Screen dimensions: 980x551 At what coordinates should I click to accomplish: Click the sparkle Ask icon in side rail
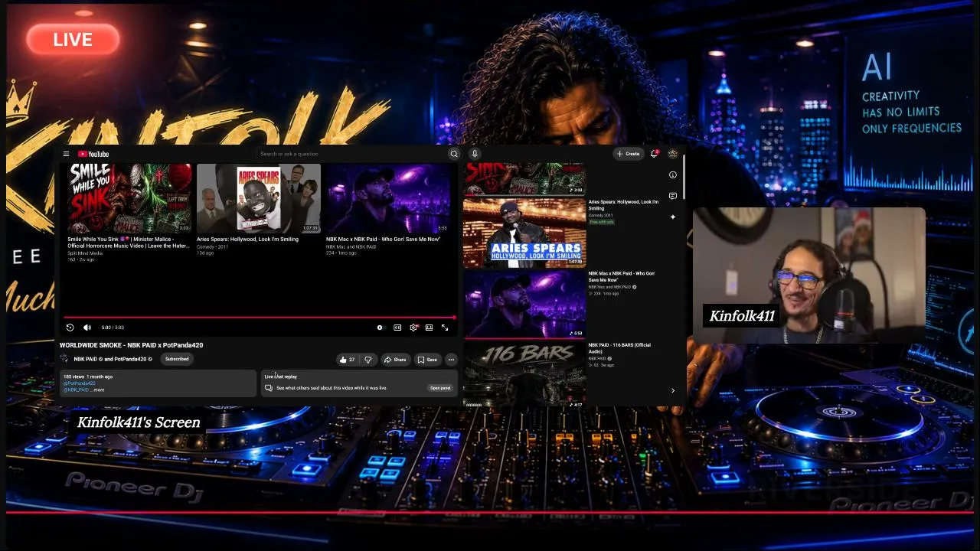click(673, 217)
